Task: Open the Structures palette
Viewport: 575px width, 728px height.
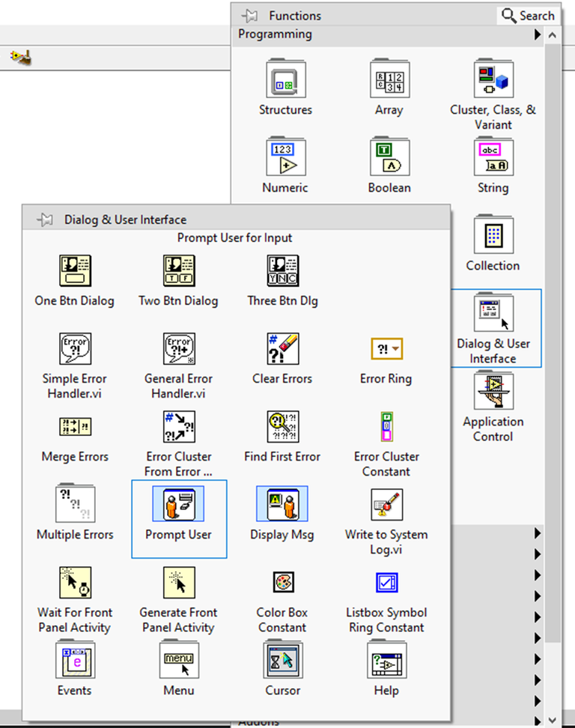Action: click(x=285, y=79)
